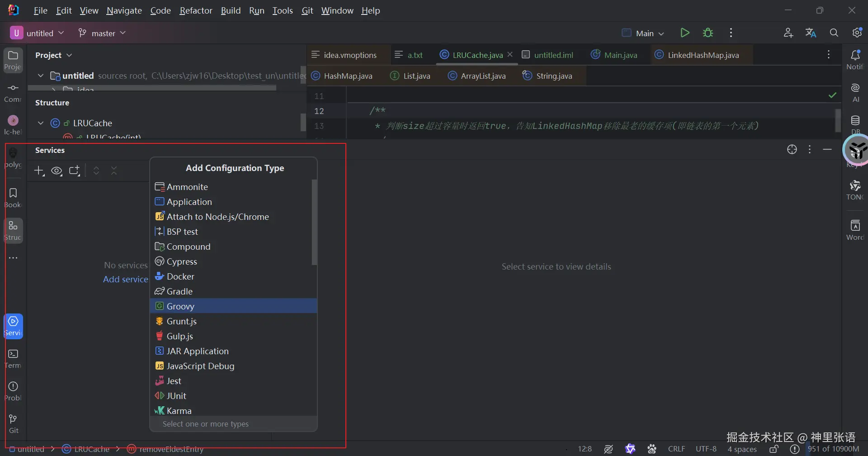The image size is (868, 456).
Task: Select JUnit configuration type
Action: point(233,396)
